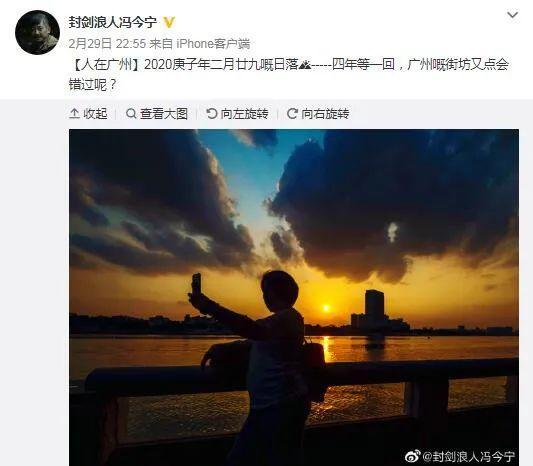Click the rotate-left arrow icon
This screenshot has width=533, height=466.
(x=211, y=114)
